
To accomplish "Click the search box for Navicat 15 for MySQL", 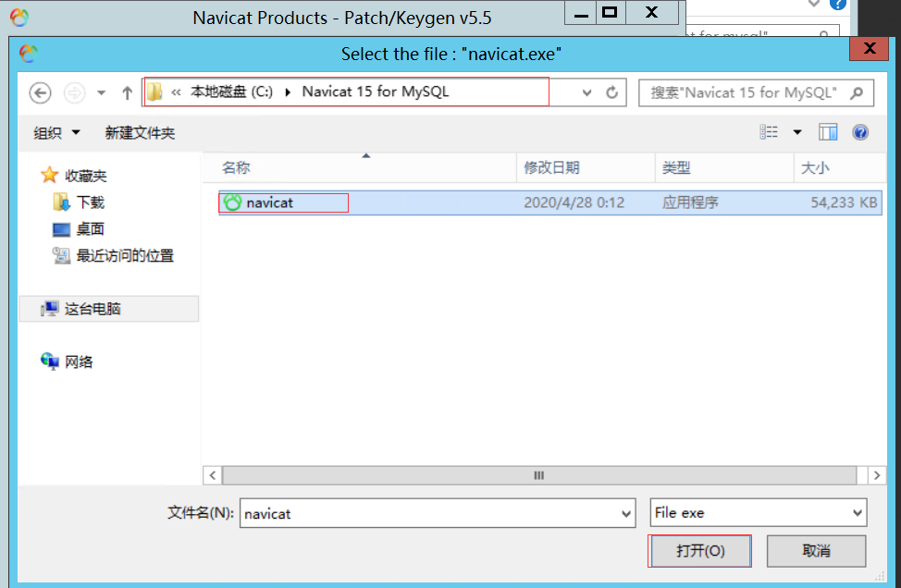I will tap(756, 92).
